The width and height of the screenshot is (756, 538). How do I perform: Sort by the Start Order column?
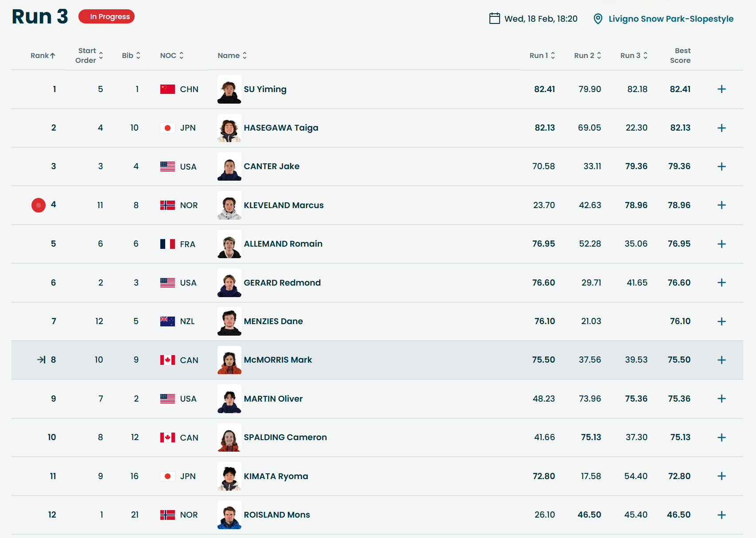(89, 55)
